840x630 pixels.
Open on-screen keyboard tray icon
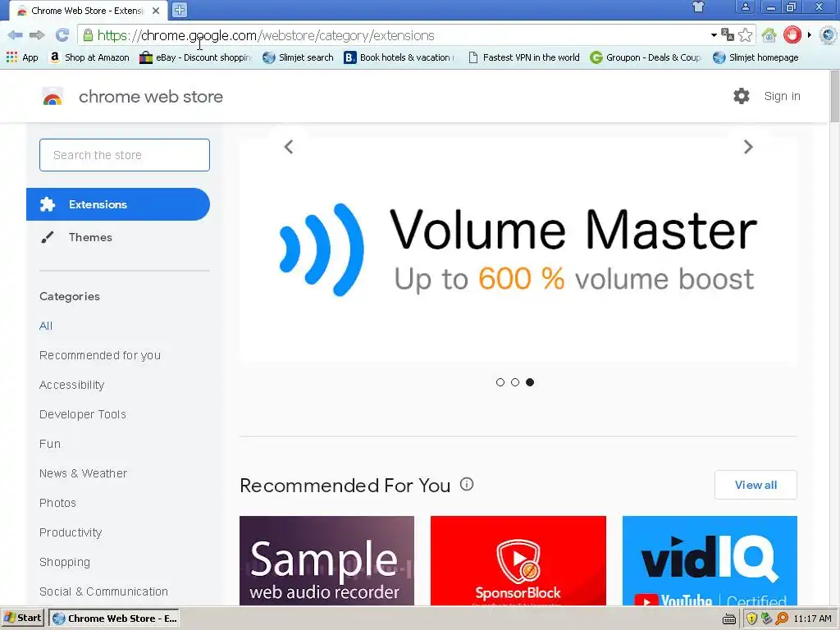click(729, 619)
